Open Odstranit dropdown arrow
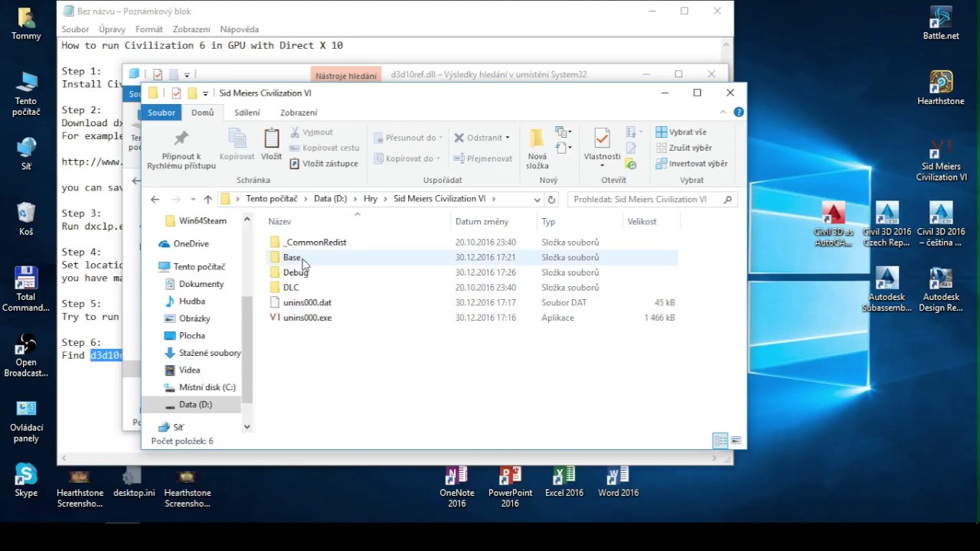The width and height of the screenshot is (980, 551). pyautogui.click(x=507, y=139)
